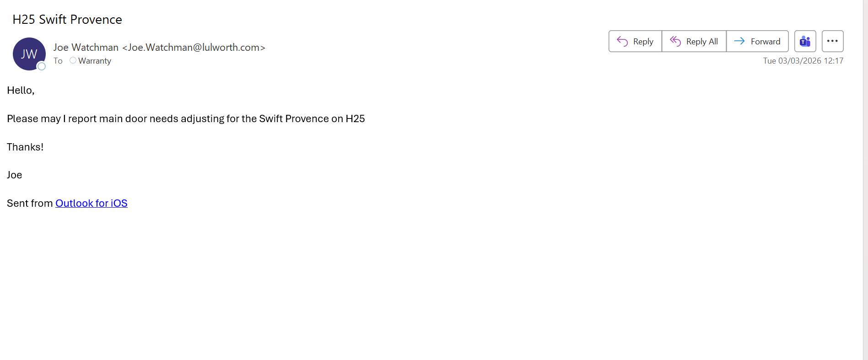Click the subject line H25 Swift Provence
The image size is (868, 360).
coord(67,20)
